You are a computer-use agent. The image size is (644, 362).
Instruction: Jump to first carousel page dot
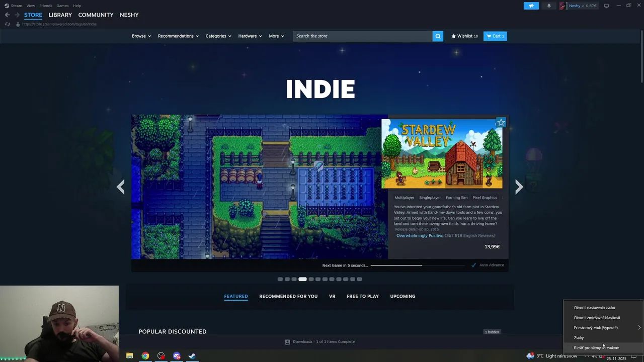[x=280, y=279]
